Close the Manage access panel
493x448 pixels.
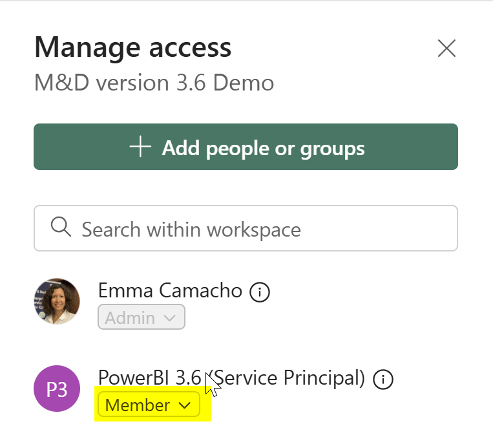(x=446, y=48)
